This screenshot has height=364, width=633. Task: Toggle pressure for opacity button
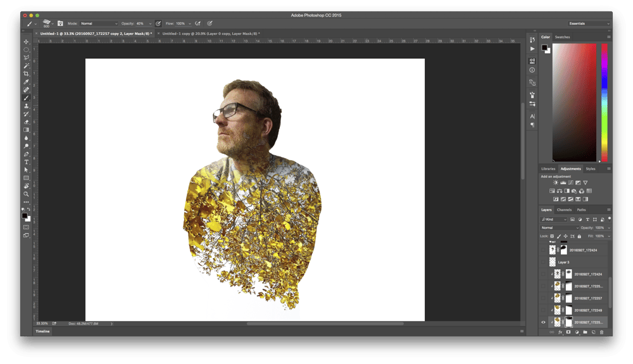(x=158, y=23)
